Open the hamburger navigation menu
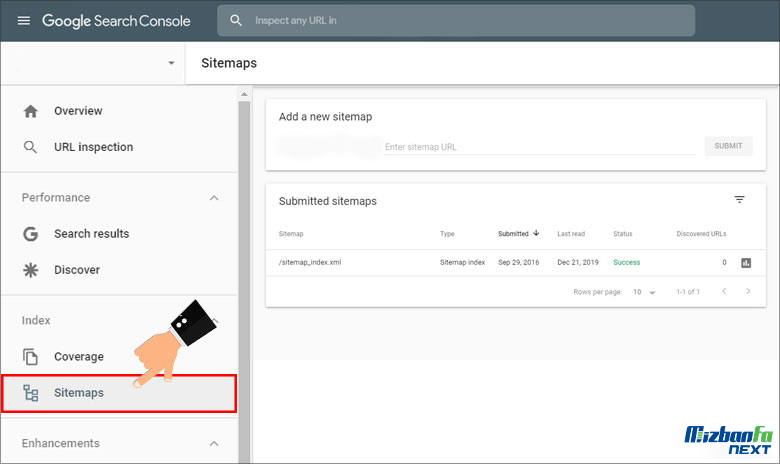Image resolution: width=780 pixels, height=464 pixels. 24,21
